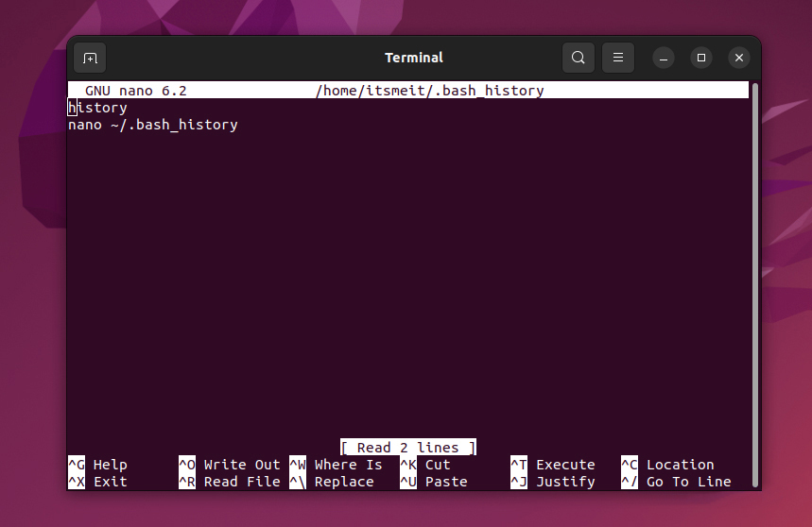Open the hamburger menu in the title bar

click(x=617, y=58)
